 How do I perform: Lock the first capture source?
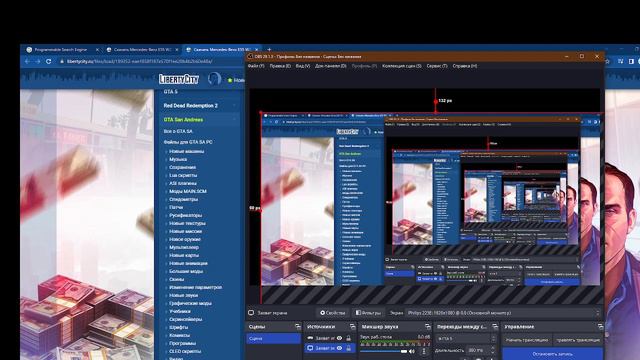tap(349, 338)
